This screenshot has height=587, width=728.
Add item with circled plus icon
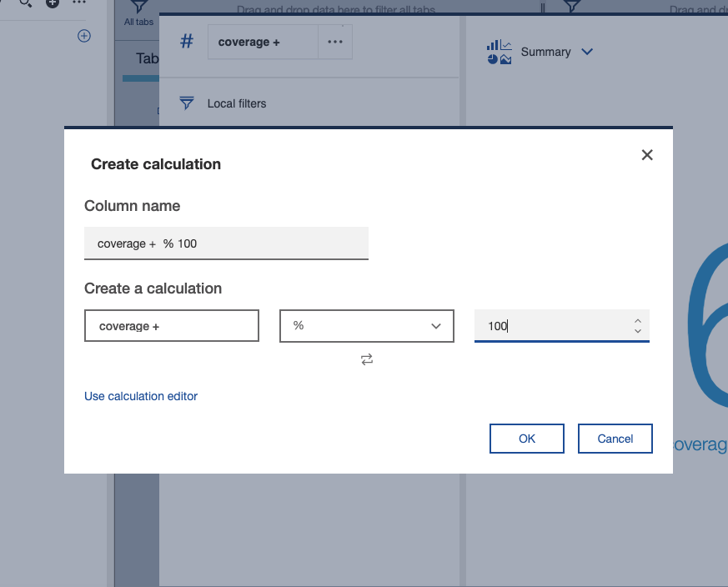(84, 36)
